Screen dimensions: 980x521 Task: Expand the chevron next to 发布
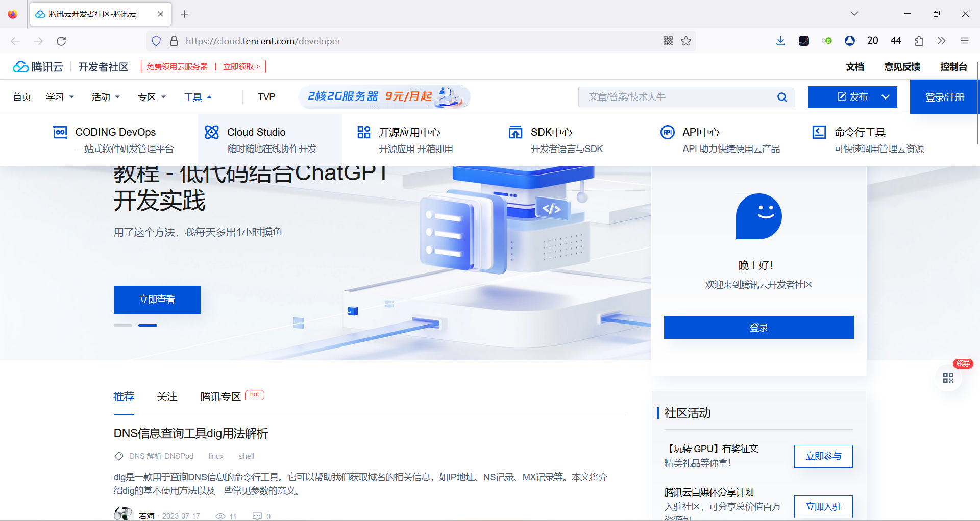tap(886, 96)
